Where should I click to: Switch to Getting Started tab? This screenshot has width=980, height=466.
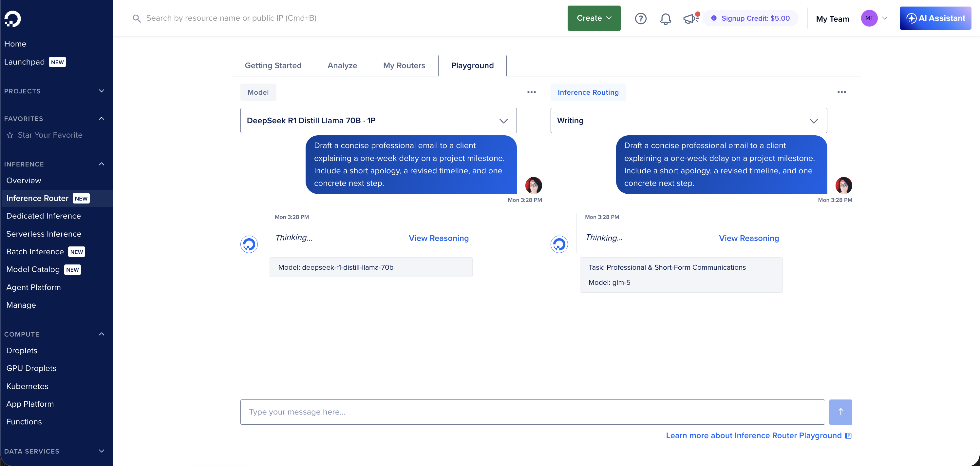(273, 66)
